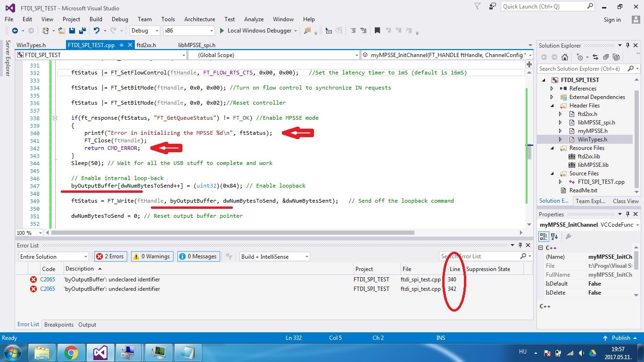
Task: Start Local Windows Debugger green play icon
Action: pos(222,31)
